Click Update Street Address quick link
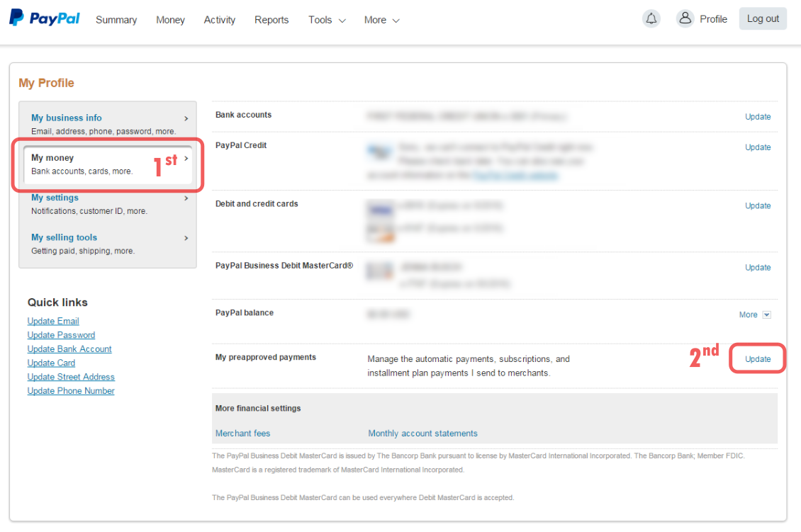Viewport: 801px width, 532px height. [x=71, y=377]
